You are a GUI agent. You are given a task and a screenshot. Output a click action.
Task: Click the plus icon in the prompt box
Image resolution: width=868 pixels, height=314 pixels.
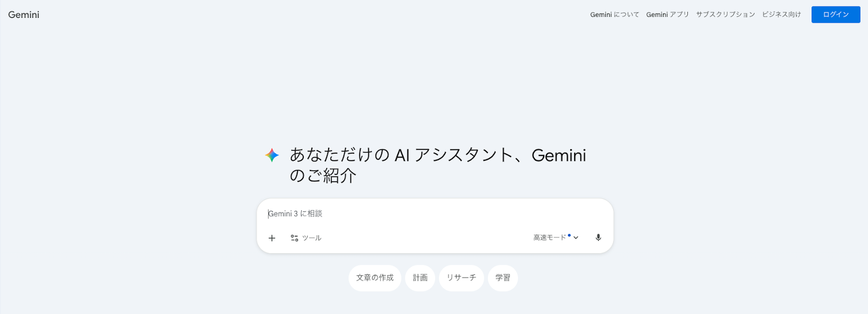(x=272, y=237)
